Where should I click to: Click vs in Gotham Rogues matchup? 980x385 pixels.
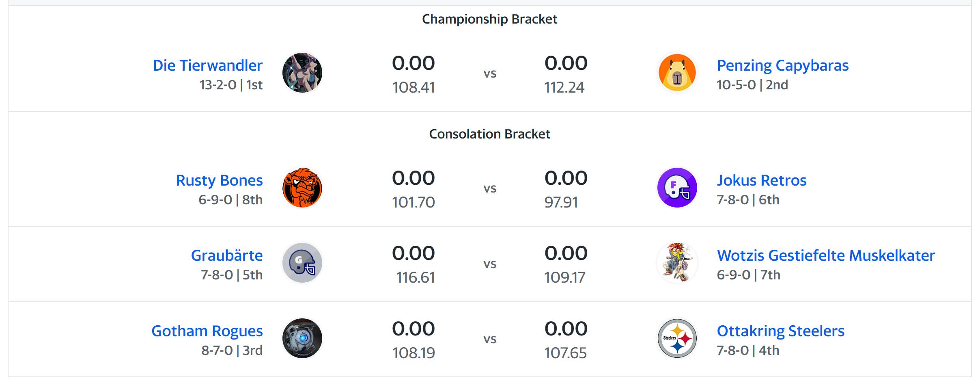(490, 339)
